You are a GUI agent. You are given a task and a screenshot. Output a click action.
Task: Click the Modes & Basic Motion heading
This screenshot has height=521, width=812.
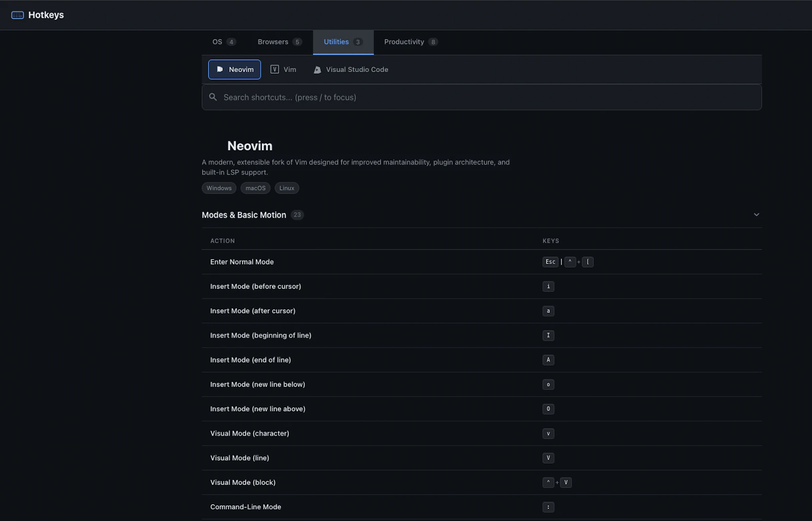244,215
